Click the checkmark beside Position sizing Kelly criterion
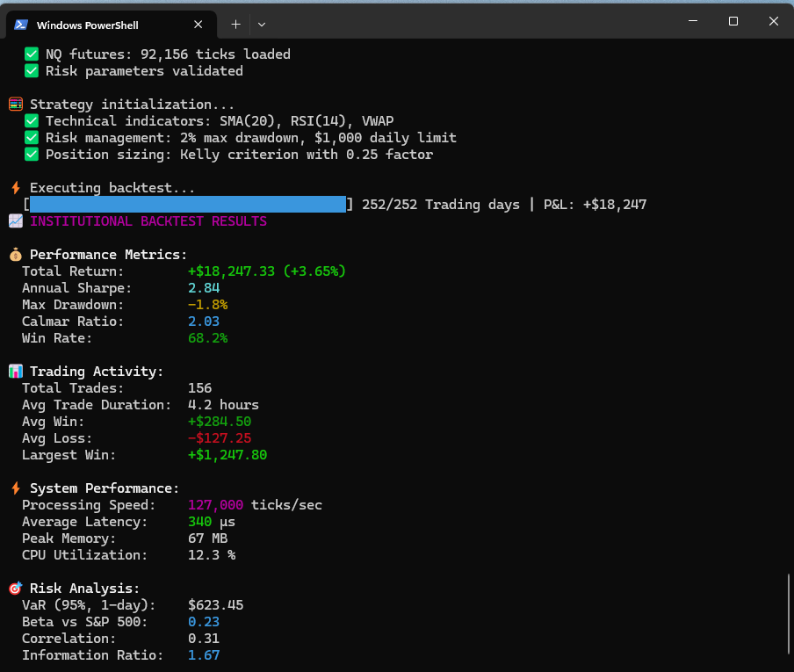The height and width of the screenshot is (672, 794). pos(31,154)
